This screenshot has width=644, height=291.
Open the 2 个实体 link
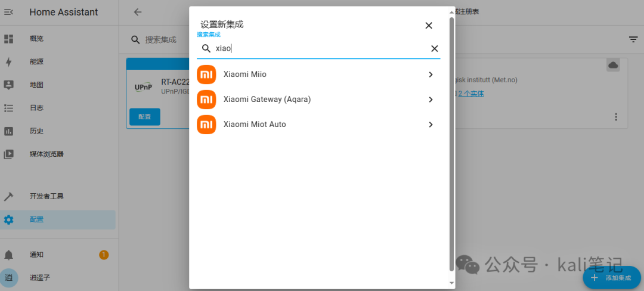pos(471,94)
